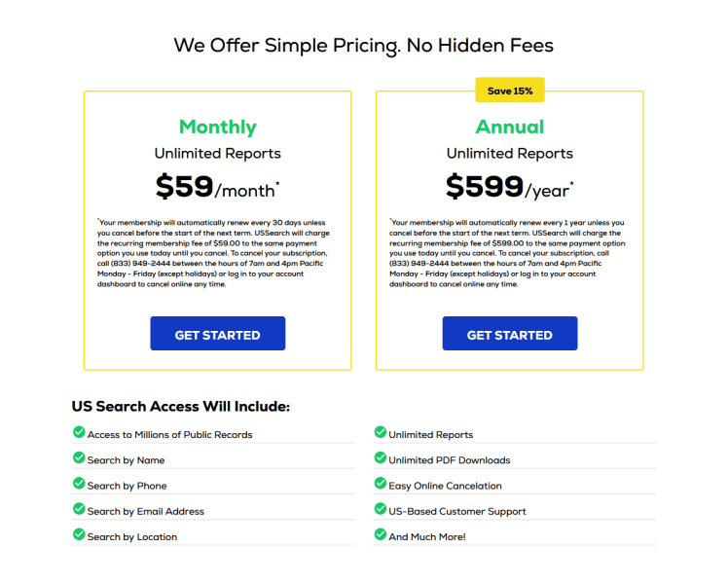Click green check icon for Search by Email Address

tap(79, 509)
